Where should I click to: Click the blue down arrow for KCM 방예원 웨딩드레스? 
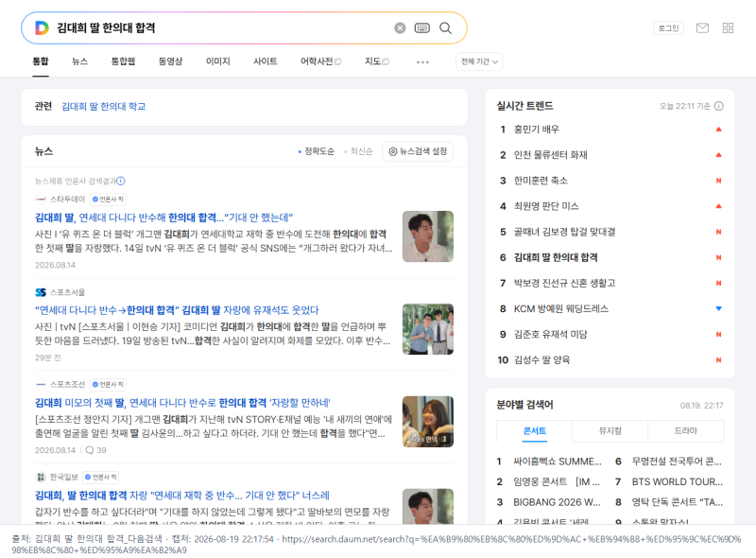[x=718, y=308]
